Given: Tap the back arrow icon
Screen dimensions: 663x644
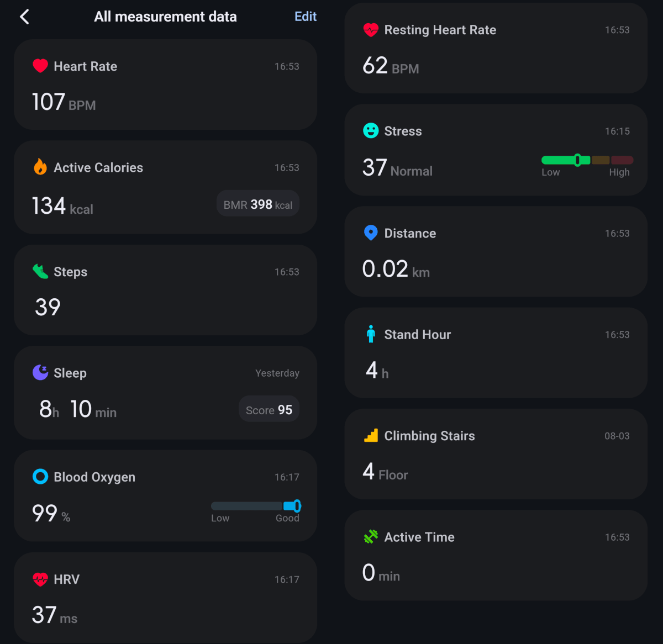Looking at the screenshot, I should point(24,17).
